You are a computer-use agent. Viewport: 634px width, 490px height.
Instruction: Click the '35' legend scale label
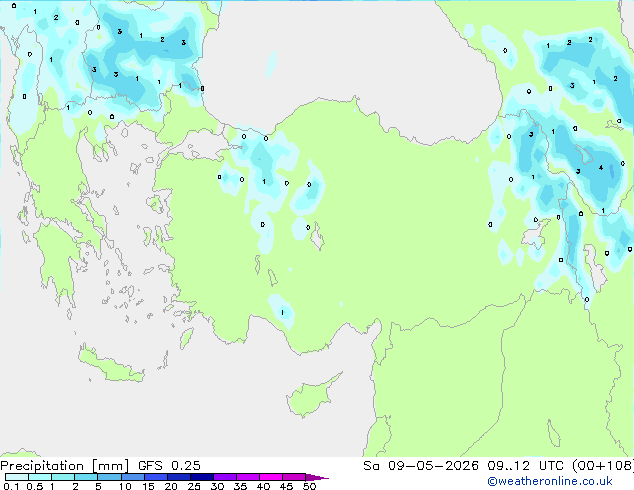coord(240,486)
